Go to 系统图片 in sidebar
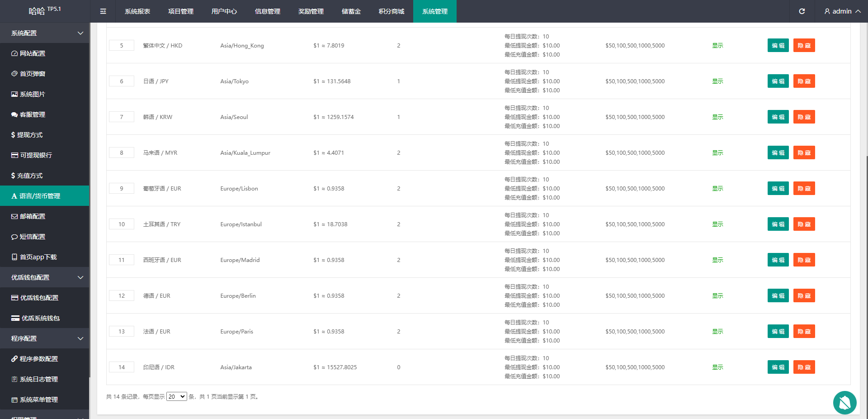The height and width of the screenshot is (419, 868). pyautogui.click(x=33, y=94)
